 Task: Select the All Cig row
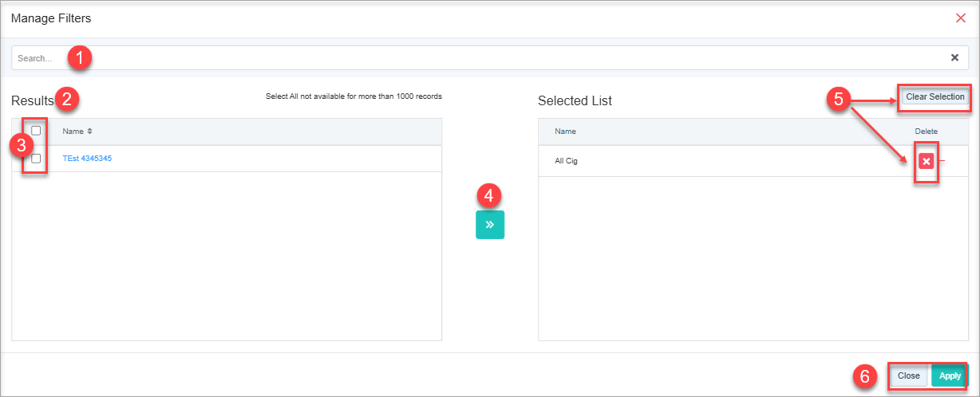(753, 161)
